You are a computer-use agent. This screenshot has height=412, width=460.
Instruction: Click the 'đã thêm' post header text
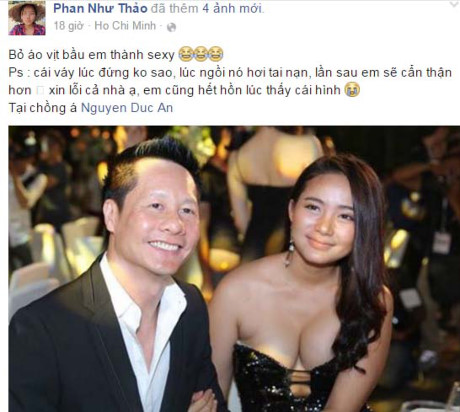pos(175,9)
